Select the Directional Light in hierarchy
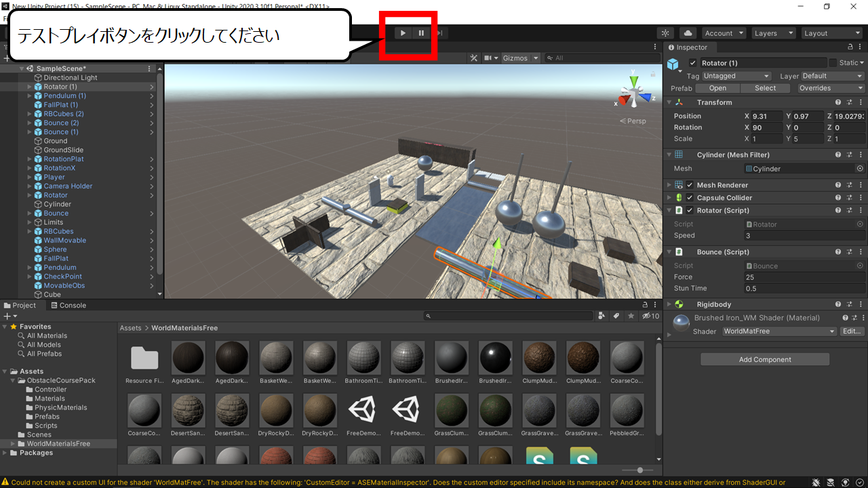This screenshot has width=868, height=488. tap(71, 78)
